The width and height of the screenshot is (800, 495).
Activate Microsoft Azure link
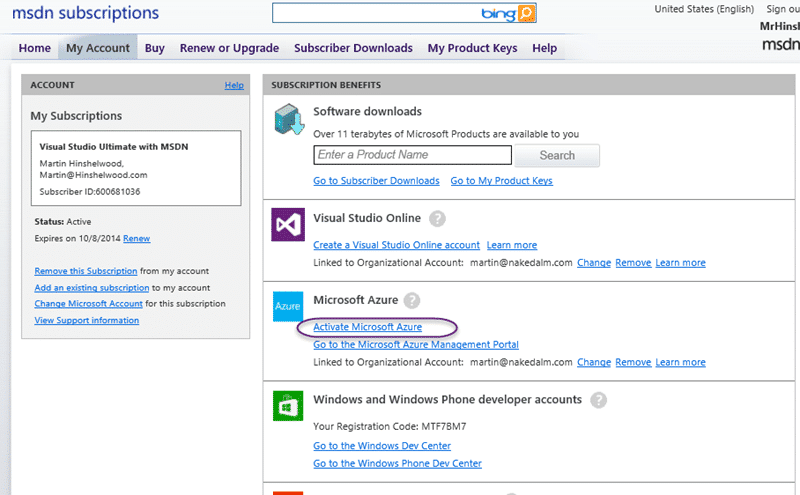click(367, 327)
